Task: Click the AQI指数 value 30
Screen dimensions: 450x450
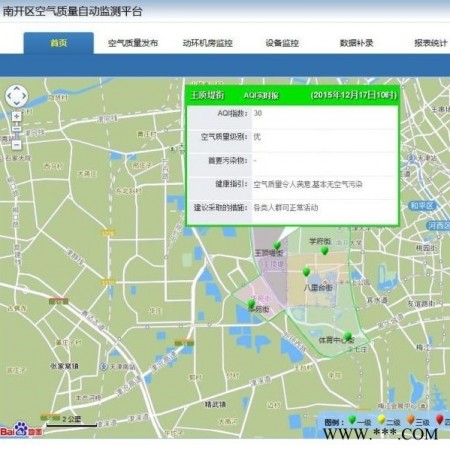Action: coord(258,113)
